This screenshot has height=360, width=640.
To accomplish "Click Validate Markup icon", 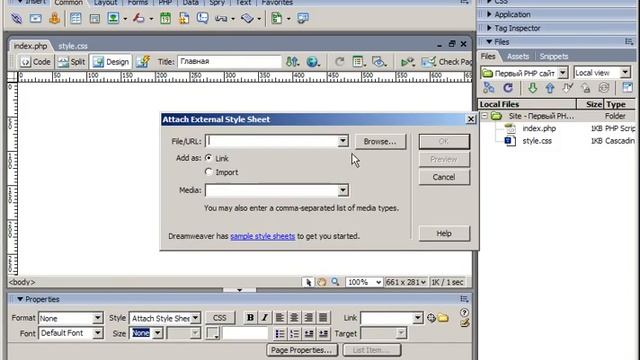I will tap(408, 62).
